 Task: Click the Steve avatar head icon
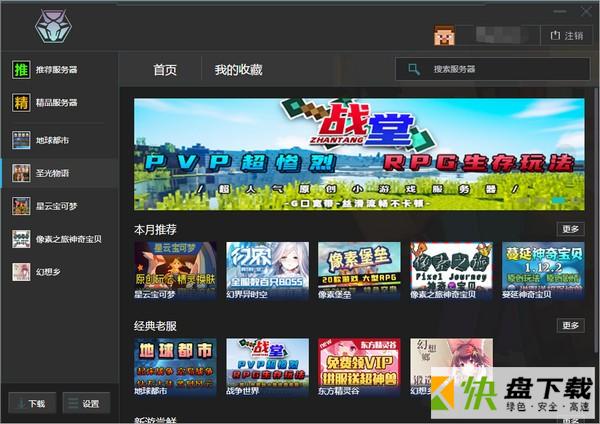pyautogui.click(x=444, y=35)
